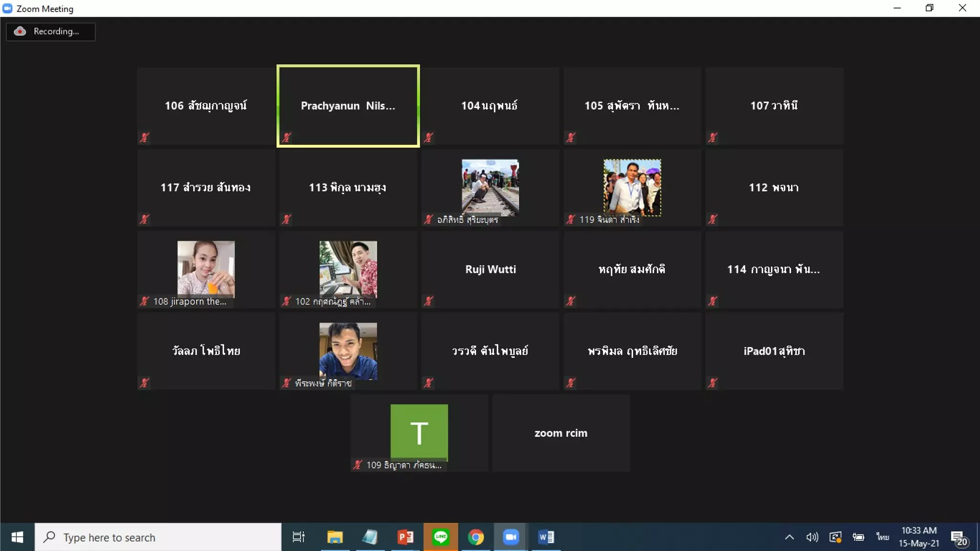Open the clock and date flyout

[919, 537]
